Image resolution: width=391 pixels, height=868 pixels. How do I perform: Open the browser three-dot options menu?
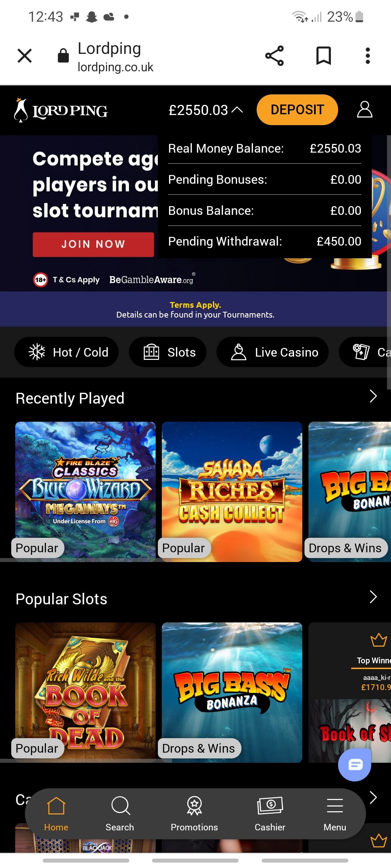[x=367, y=56]
